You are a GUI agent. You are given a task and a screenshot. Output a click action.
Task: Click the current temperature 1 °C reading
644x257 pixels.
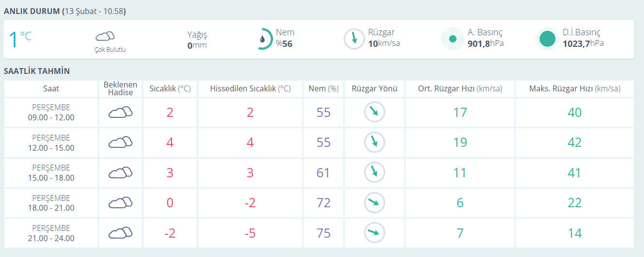pyautogui.click(x=20, y=39)
